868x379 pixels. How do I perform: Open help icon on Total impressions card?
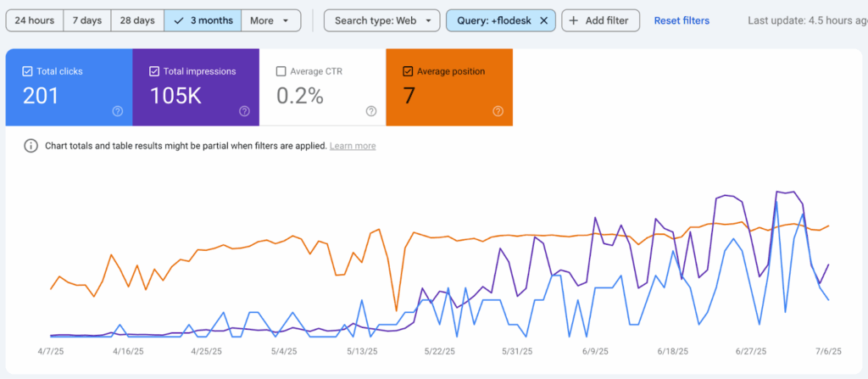click(244, 111)
